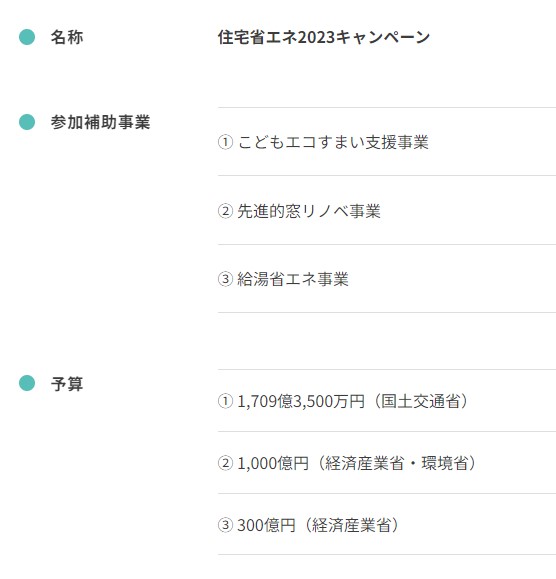Select the 名称 heading label

coord(67,37)
